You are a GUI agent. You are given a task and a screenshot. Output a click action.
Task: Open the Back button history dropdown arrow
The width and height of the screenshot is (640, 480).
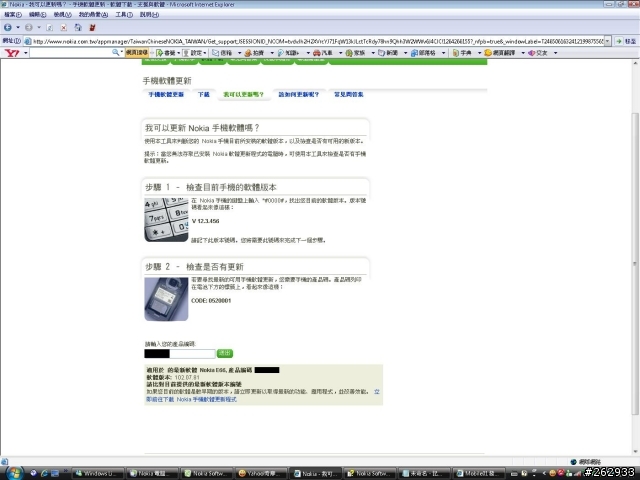[x=18, y=27]
